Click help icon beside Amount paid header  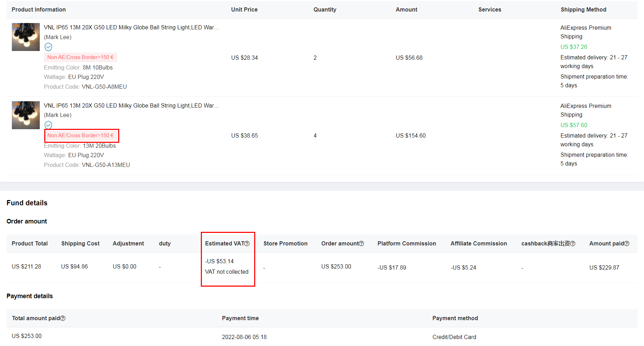[627, 244]
